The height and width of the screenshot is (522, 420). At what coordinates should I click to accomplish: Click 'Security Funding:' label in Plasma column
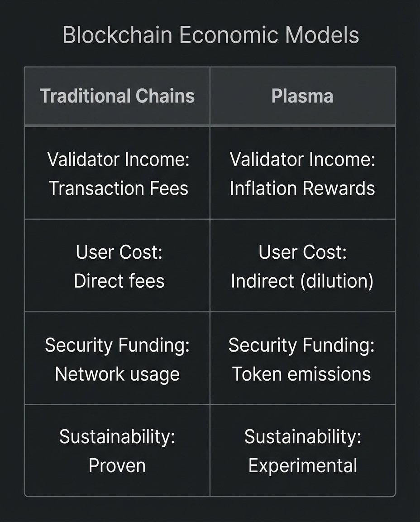[x=301, y=345]
